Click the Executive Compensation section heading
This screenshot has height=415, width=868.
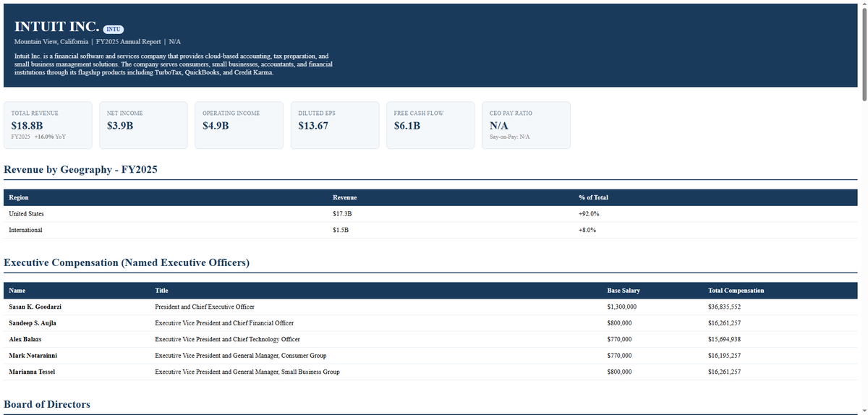coord(127,262)
